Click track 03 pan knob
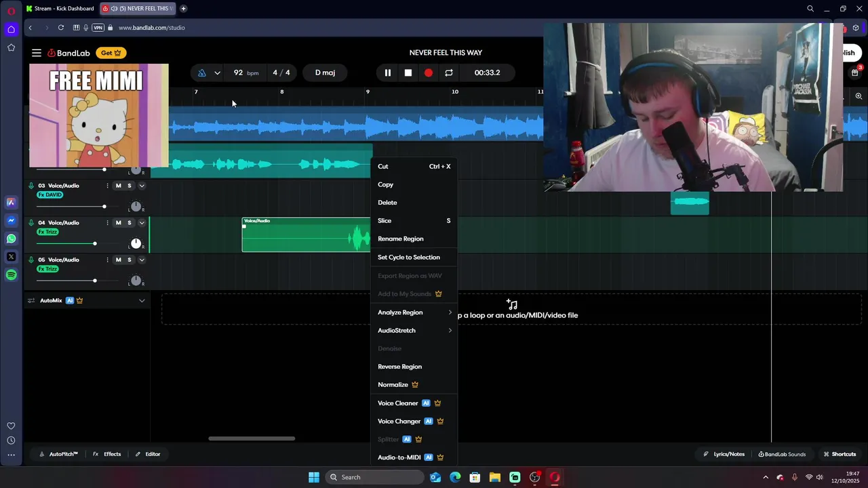The height and width of the screenshot is (488, 868). click(136, 207)
